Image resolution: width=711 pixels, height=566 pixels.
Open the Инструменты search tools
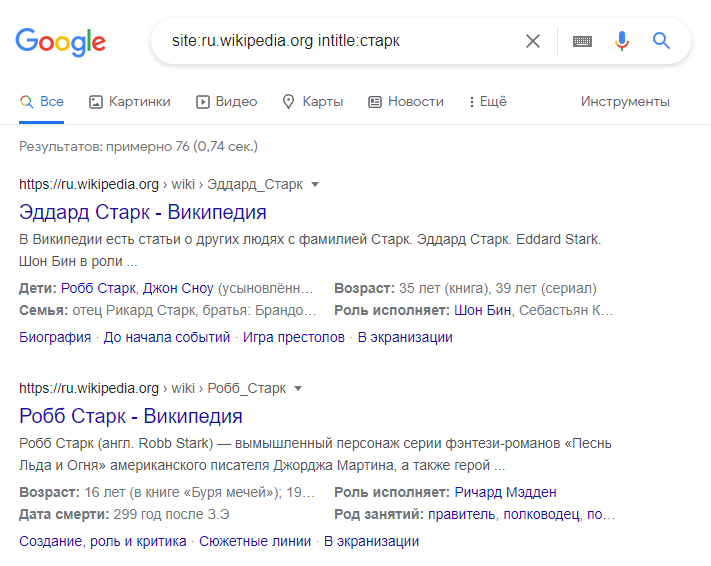click(x=625, y=102)
